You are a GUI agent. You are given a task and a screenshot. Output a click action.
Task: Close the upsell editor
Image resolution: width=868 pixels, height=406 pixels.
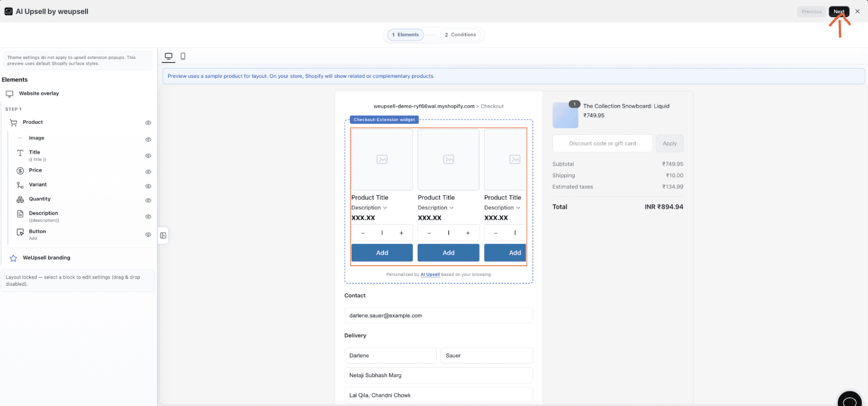tap(858, 12)
